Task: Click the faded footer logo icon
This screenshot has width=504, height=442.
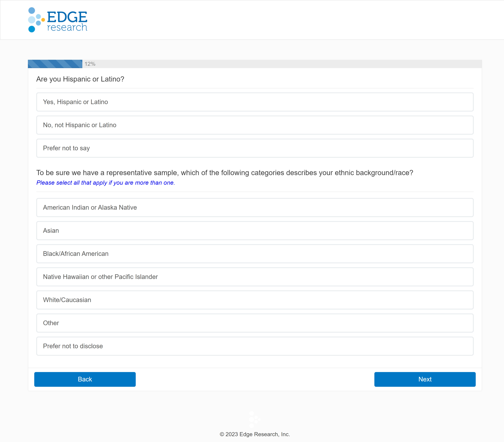Action: point(254,419)
